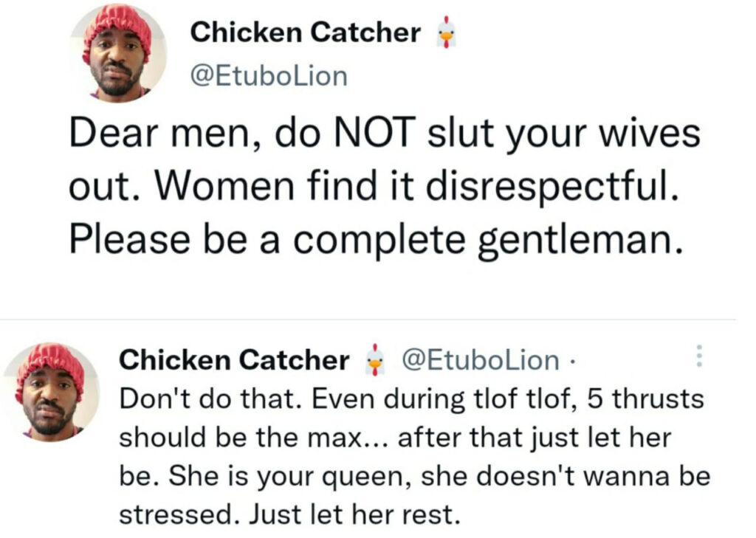Click Chicken Catcher name in reply tweet
The width and height of the screenshot is (756, 538).
(x=234, y=359)
